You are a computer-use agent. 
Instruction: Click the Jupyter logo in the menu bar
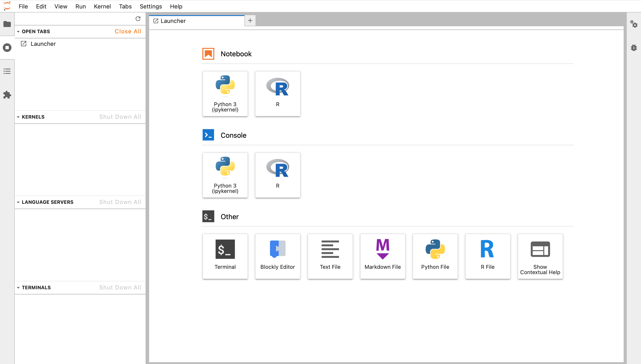pyautogui.click(x=7, y=6)
